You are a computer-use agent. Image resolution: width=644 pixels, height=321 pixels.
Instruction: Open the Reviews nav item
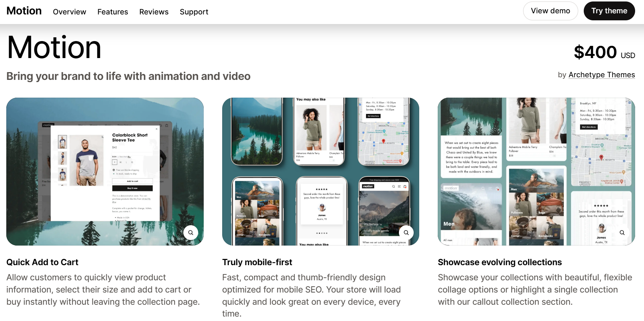(154, 12)
